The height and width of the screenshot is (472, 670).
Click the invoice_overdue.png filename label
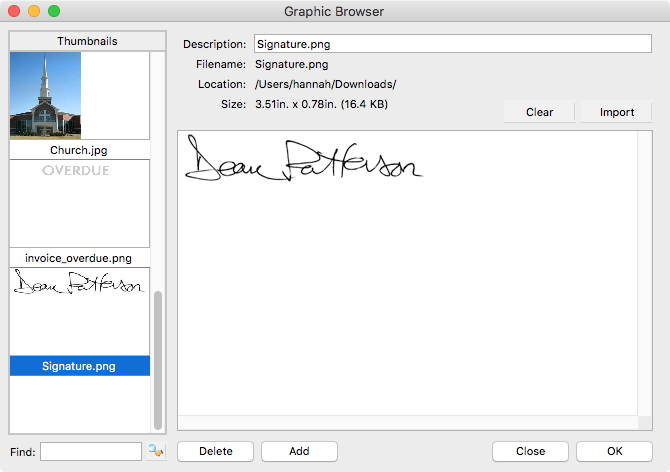[x=79, y=258]
